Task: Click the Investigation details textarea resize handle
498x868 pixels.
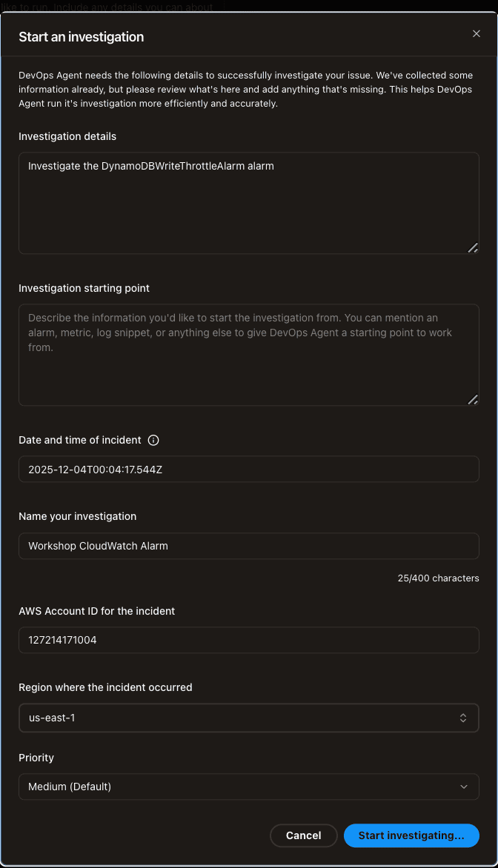Action: (473, 248)
